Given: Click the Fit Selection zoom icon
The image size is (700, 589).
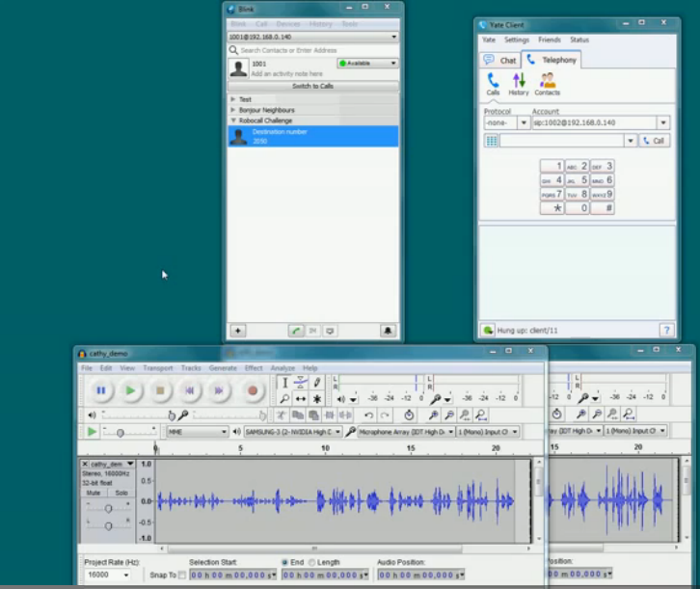Looking at the screenshot, I should coord(465,415).
